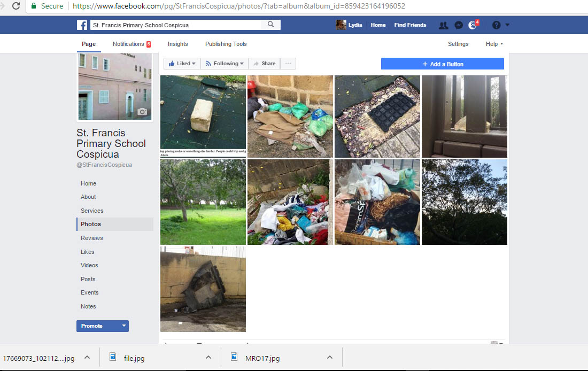Screen dimensions: 588x371
Task: Click the Share button
Action: point(264,64)
